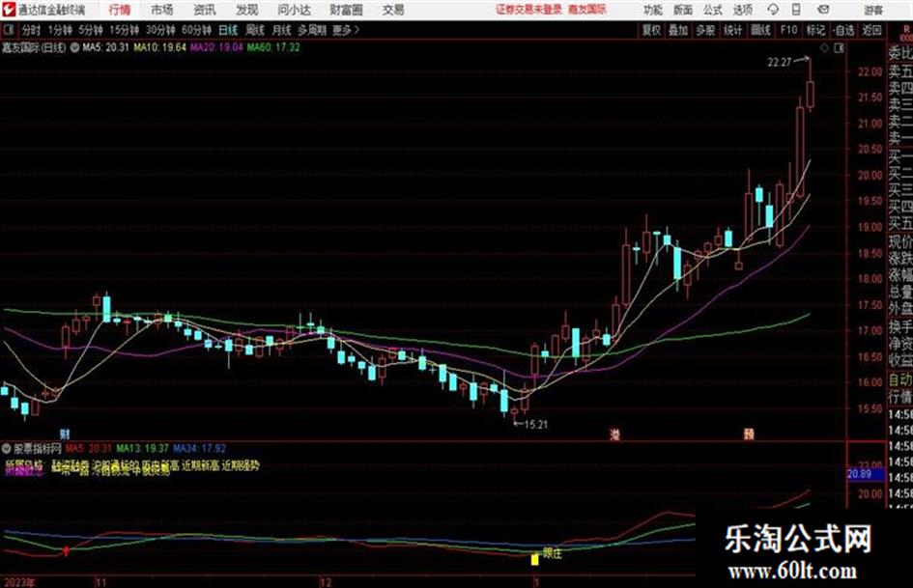Open the 交易 tab
Viewport: 913px width, 588px height.
[393, 10]
